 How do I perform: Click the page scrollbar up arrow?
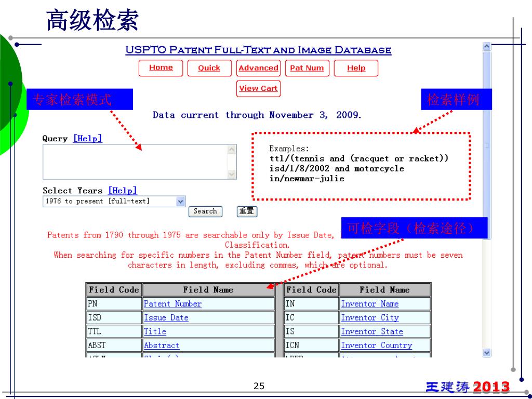[487, 46]
